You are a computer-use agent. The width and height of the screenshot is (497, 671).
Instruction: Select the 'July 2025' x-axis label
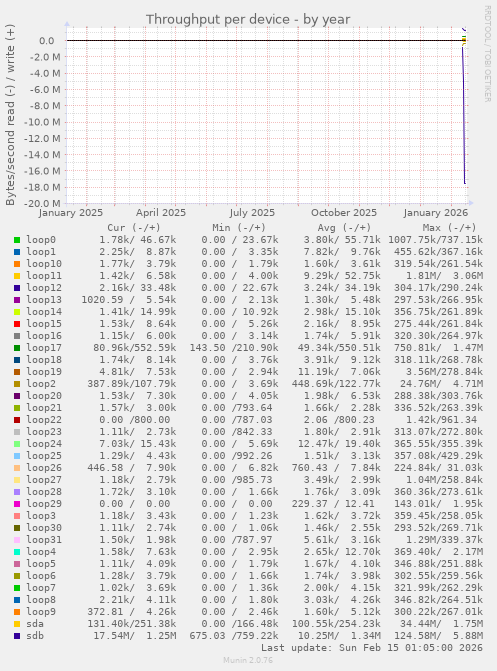click(252, 213)
